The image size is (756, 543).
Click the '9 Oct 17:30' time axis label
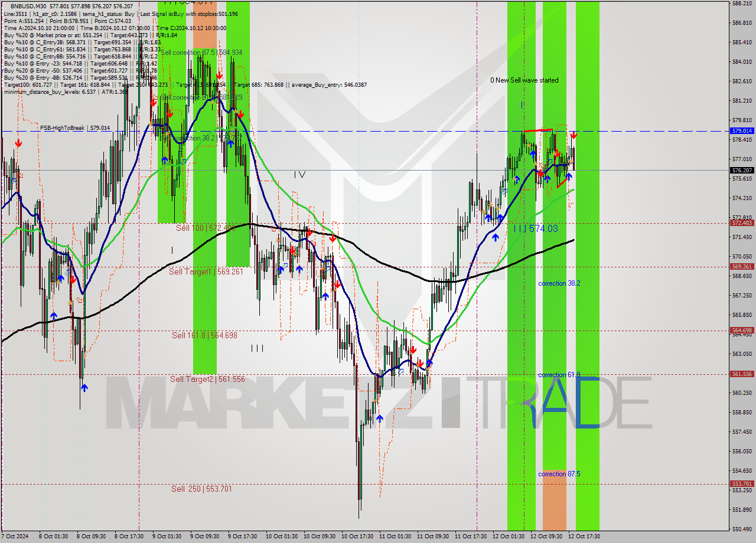pos(243,537)
